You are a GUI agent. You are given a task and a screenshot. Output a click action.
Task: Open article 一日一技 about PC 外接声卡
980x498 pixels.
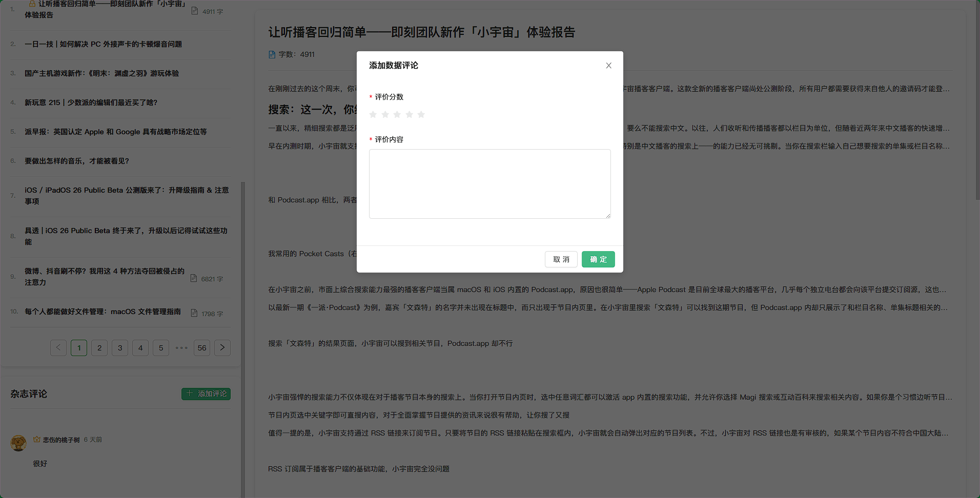pyautogui.click(x=104, y=44)
